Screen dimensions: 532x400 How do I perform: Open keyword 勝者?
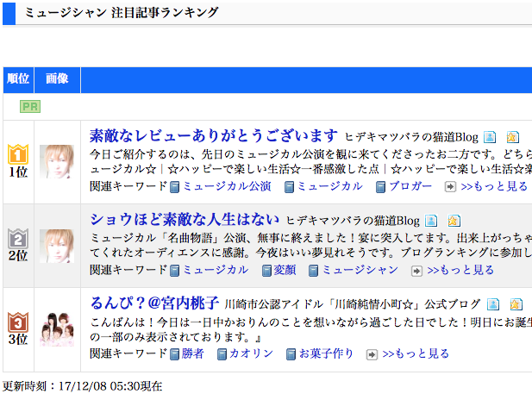[192, 353]
